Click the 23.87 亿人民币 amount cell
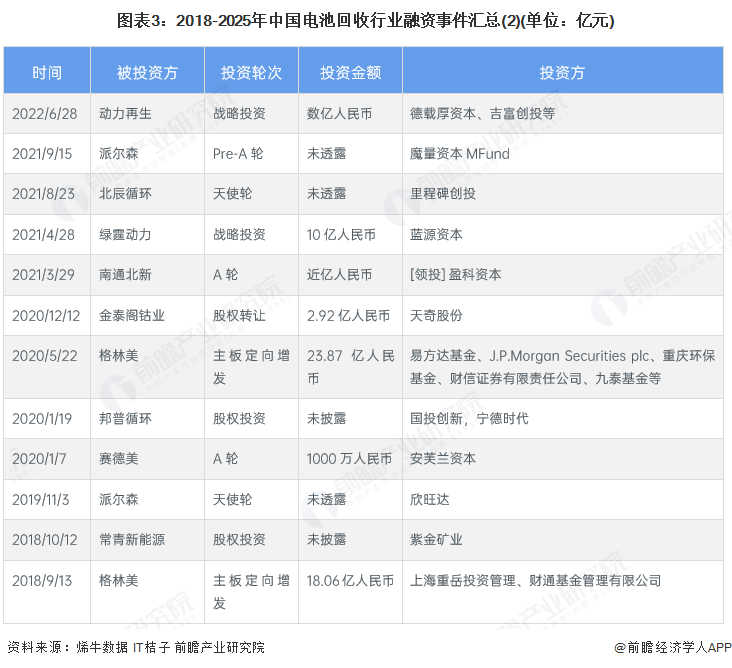 pyautogui.click(x=350, y=367)
